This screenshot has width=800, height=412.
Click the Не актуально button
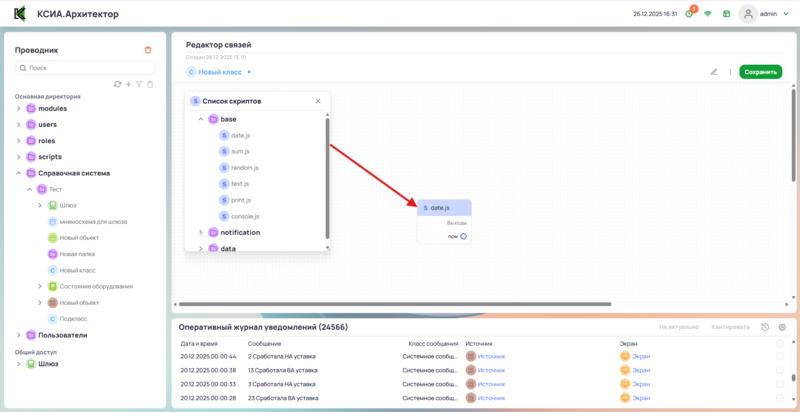tap(679, 327)
